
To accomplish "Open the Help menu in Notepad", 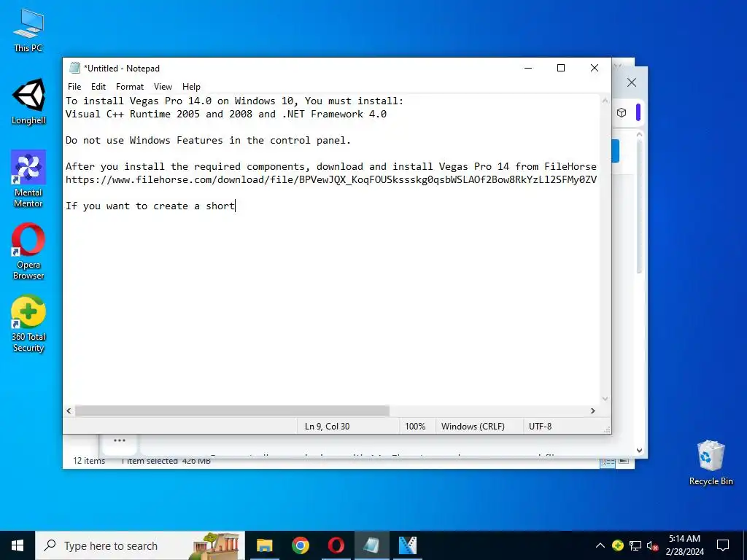I will tap(191, 87).
